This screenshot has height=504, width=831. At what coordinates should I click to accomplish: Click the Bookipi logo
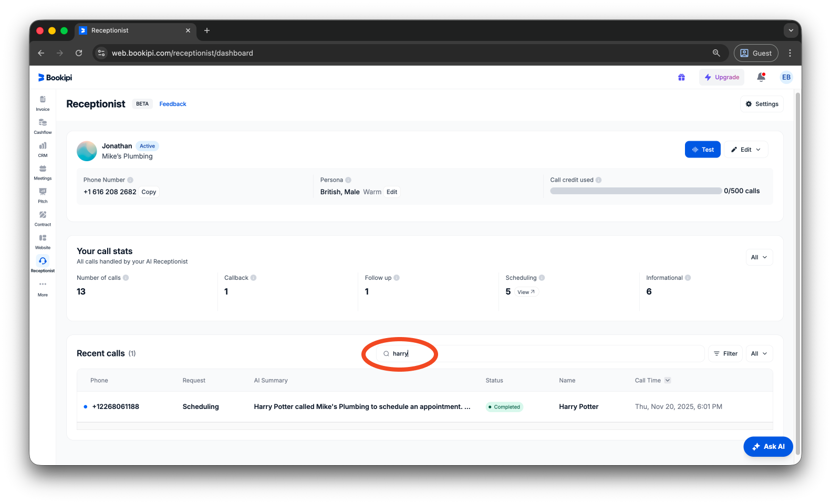(55, 77)
